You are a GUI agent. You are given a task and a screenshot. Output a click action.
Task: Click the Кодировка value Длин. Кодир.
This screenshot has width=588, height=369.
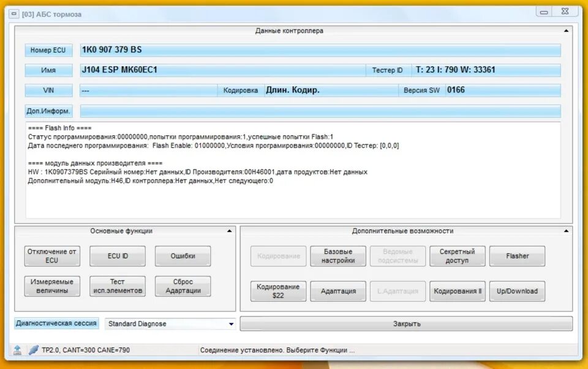tap(331, 91)
